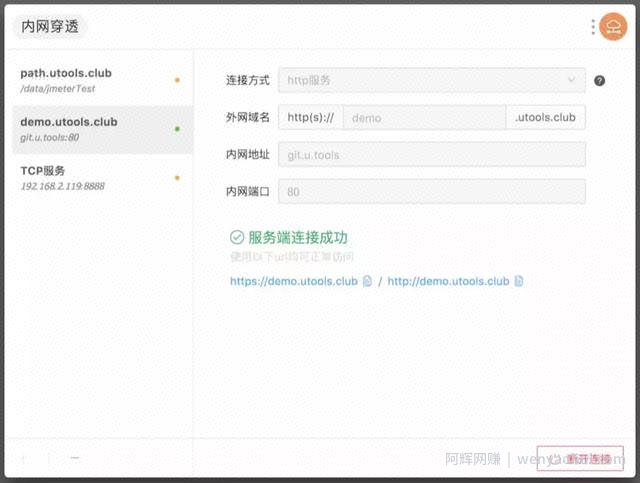This screenshot has height=483, width=640.
Task: Click the 外网域名 demo subdomain field
Action: pyautogui.click(x=424, y=118)
